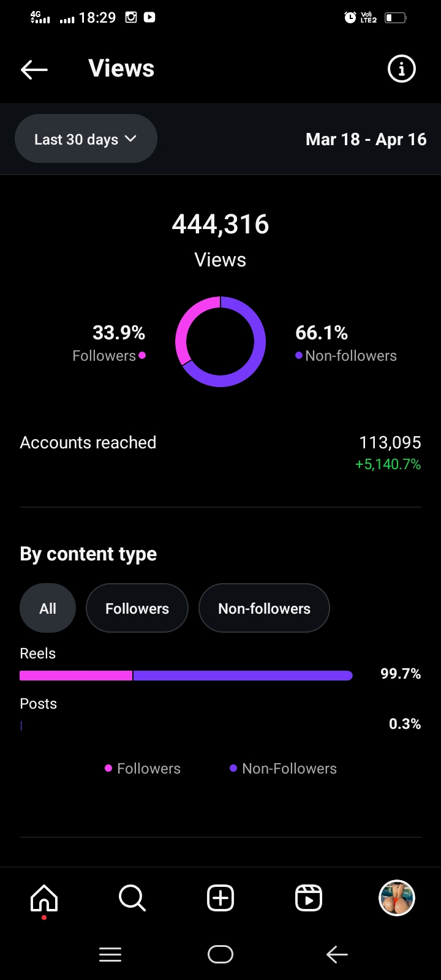Select the All content filter chip

(48, 608)
